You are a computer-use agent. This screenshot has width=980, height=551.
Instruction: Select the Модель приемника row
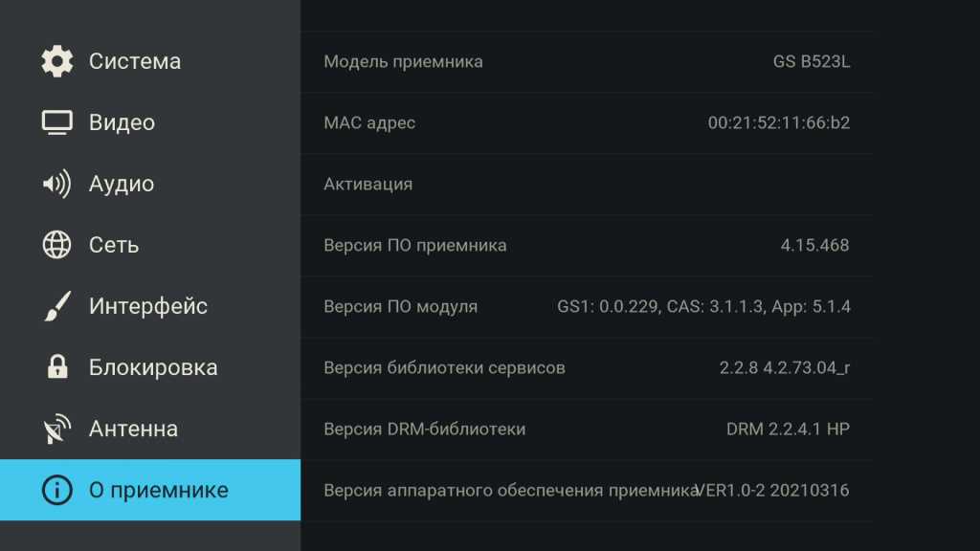pos(586,61)
